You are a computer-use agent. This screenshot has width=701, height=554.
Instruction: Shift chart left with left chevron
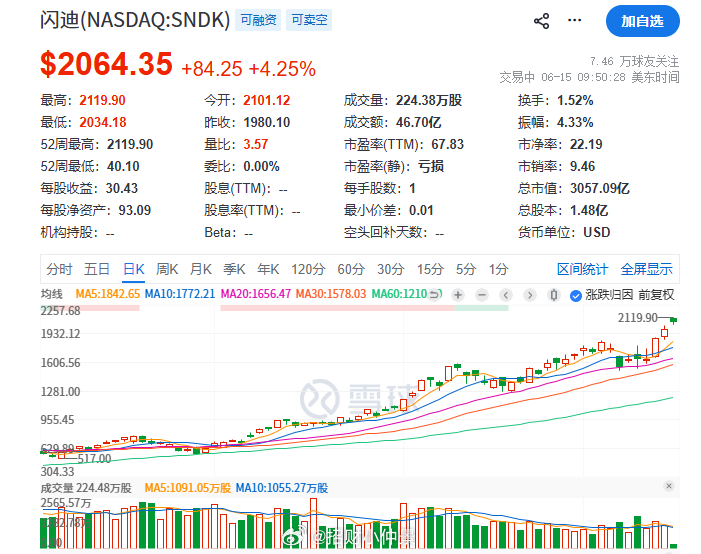(506, 295)
